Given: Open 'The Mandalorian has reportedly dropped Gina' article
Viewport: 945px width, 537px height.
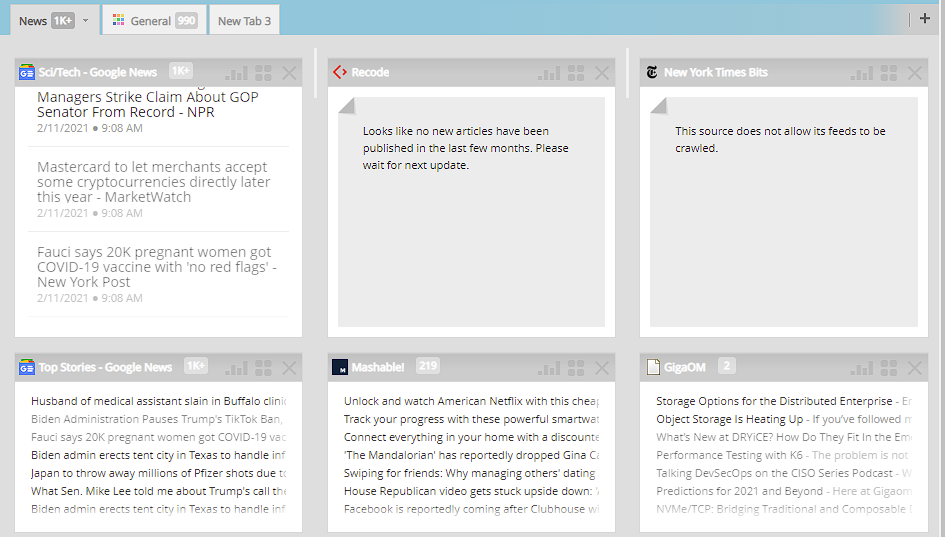Looking at the screenshot, I should coord(471,455).
